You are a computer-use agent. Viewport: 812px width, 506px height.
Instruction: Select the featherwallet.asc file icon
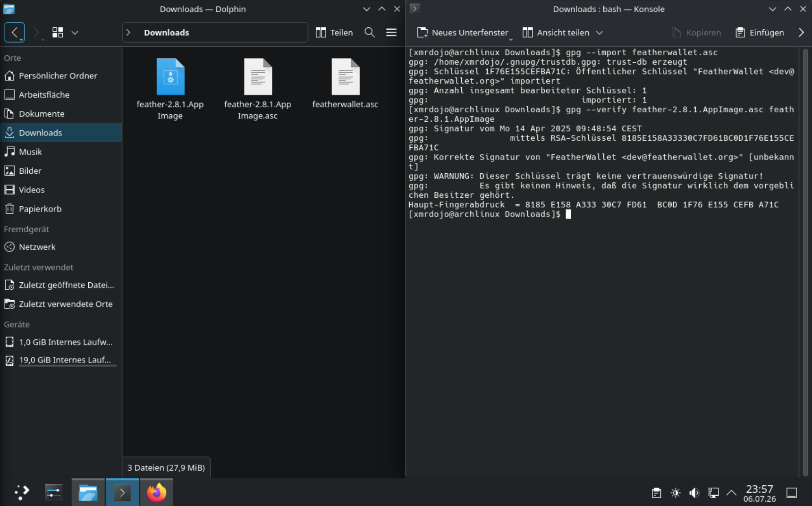pyautogui.click(x=345, y=77)
